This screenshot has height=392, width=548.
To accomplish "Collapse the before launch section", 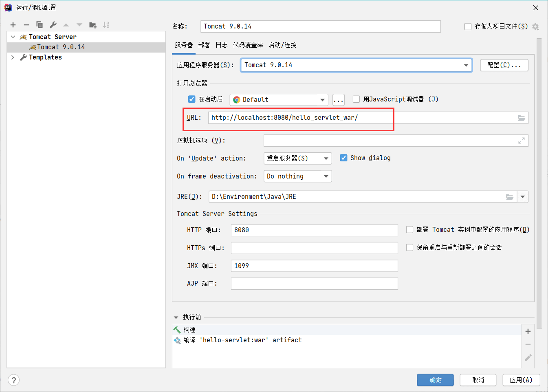I will pyautogui.click(x=176, y=317).
